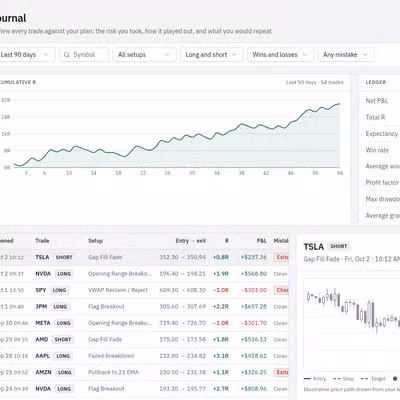Screen dimensions: 400x400
Task: Click the -$303.00 P&L value
Action: pos(254,290)
